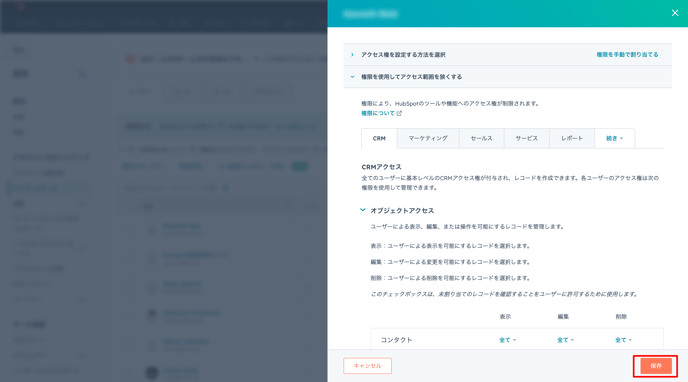Screen dimensions: 688x382
Task: Collapse the オブジェクトアクセス section
Action: tap(362, 210)
